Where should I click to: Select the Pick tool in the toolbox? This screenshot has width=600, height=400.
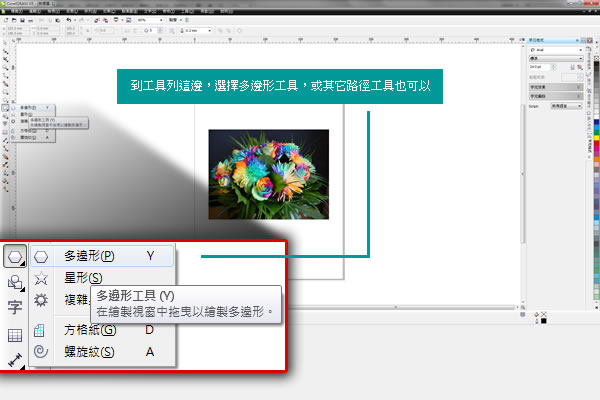click(5, 43)
